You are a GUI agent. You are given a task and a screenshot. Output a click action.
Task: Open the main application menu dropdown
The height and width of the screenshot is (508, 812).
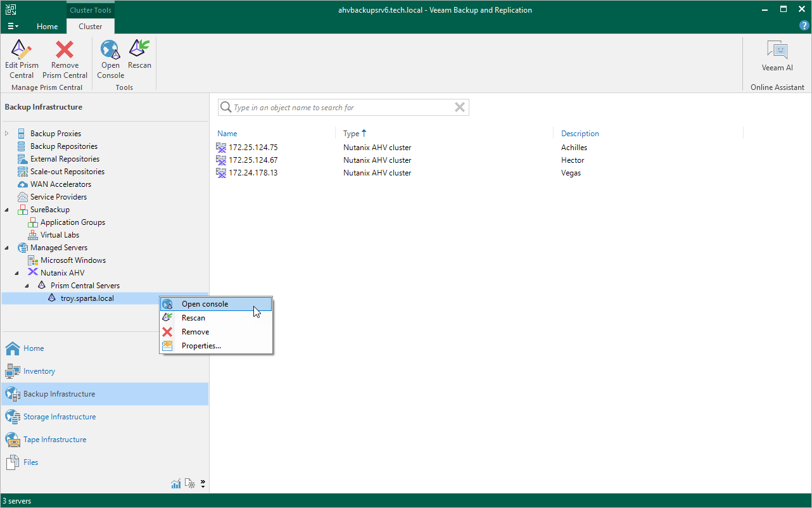coord(13,27)
